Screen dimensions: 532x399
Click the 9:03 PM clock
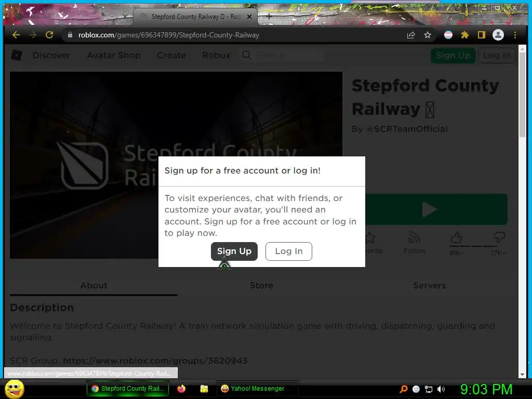tap(486, 389)
